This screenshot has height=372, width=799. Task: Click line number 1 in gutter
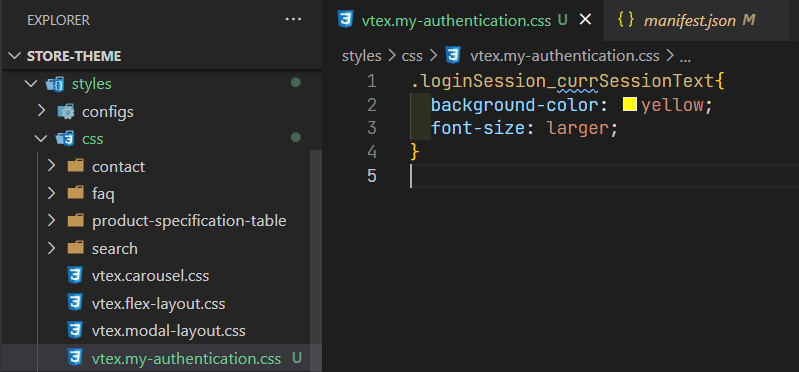pyautogui.click(x=371, y=82)
